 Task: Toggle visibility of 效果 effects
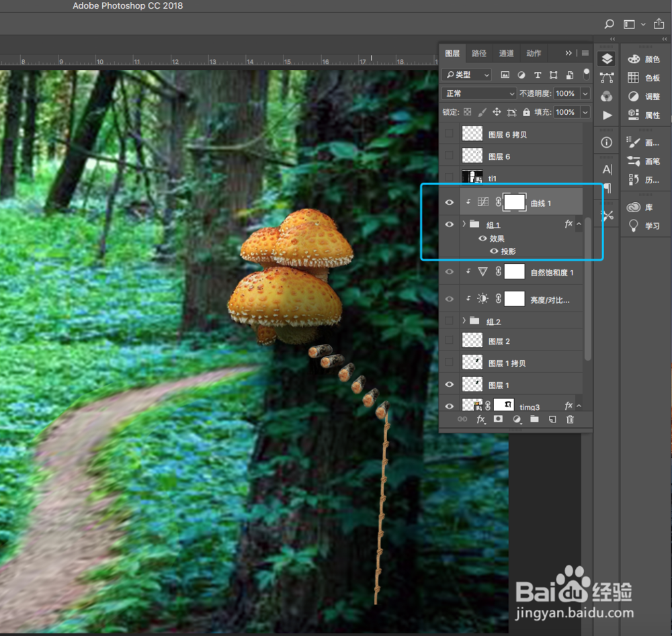point(482,238)
